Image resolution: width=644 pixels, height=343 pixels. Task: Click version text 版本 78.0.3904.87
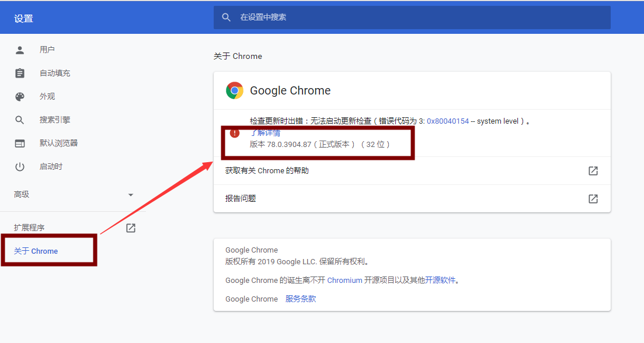280,145
